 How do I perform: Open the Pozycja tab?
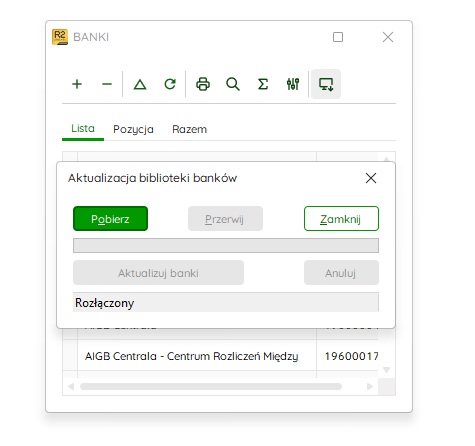pyautogui.click(x=133, y=129)
